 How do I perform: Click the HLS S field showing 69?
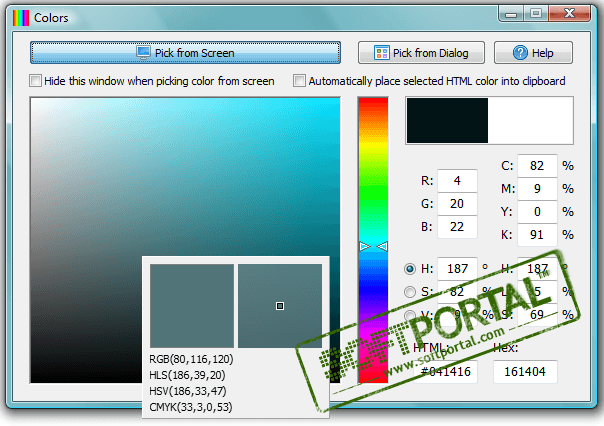point(537,315)
